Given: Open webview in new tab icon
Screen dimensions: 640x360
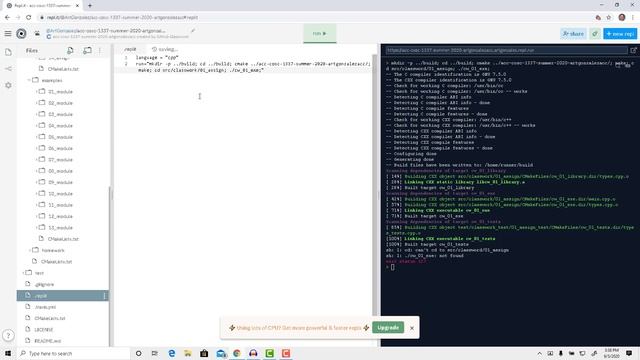Looking at the screenshot, I should coord(633,50).
